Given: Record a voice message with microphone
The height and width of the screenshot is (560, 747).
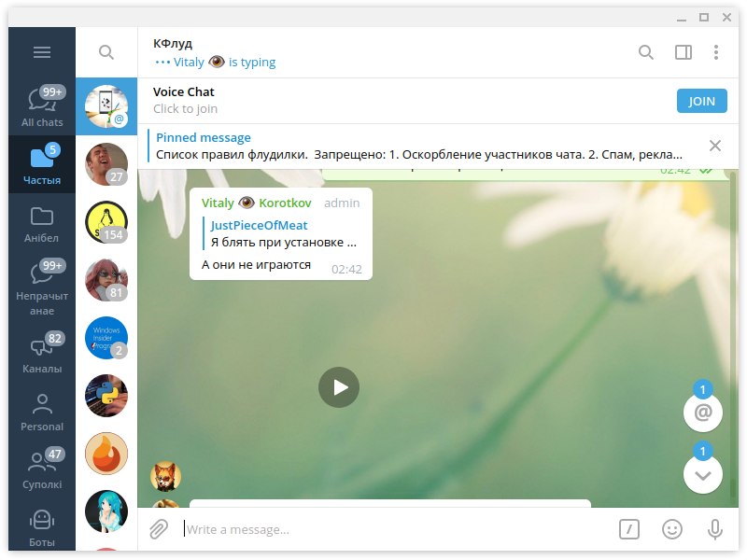Looking at the screenshot, I should (714, 529).
